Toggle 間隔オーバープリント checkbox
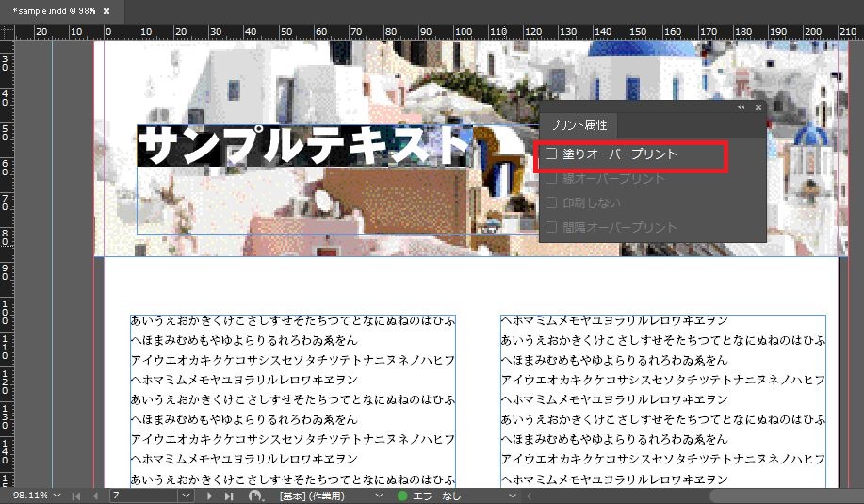Image resolution: width=864 pixels, height=504 pixels. coord(552,227)
